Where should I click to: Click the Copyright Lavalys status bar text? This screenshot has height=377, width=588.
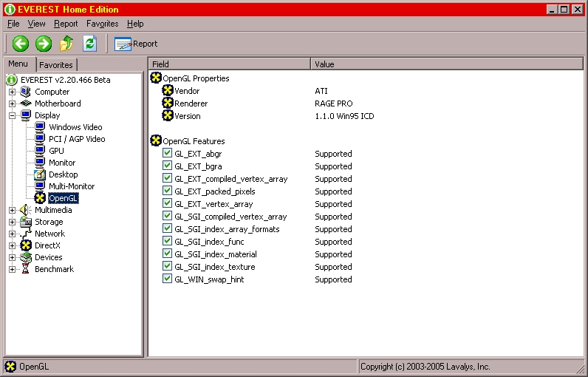coord(425,367)
